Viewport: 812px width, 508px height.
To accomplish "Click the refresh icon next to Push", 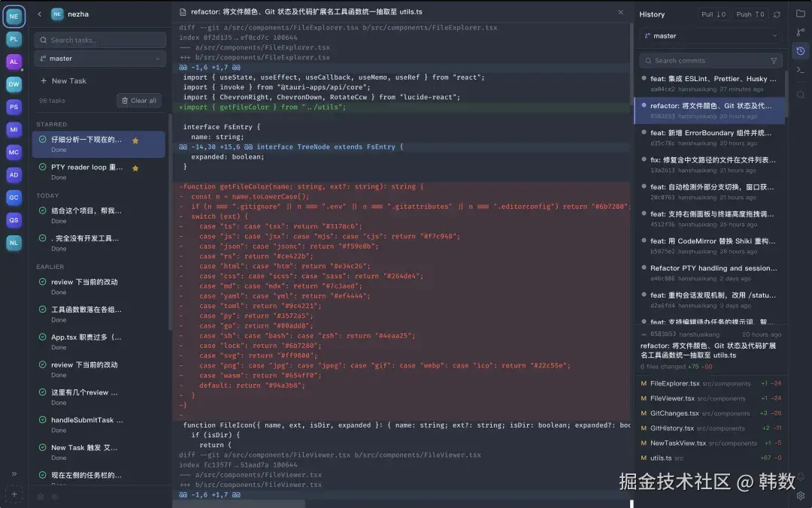I will coord(776,14).
